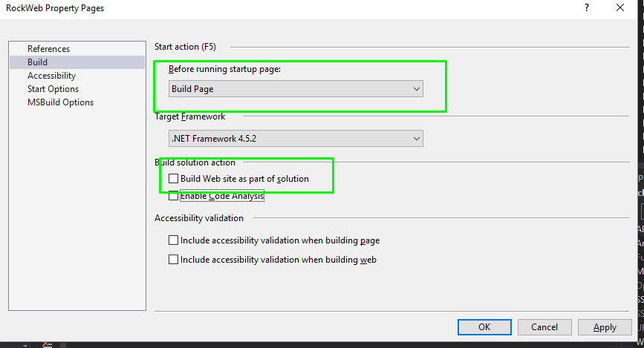Select Build in the page list
644x348 pixels.
click(77, 62)
